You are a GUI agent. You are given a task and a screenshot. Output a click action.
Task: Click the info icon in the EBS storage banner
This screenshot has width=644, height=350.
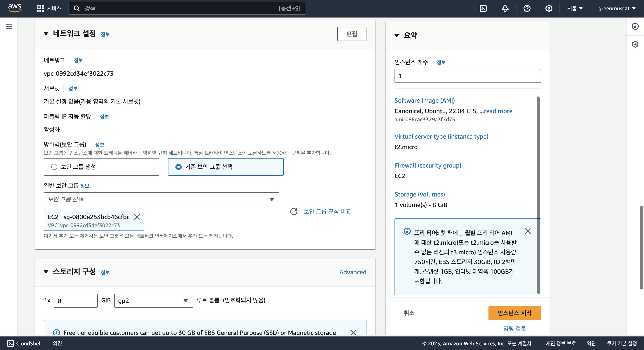(57, 332)
